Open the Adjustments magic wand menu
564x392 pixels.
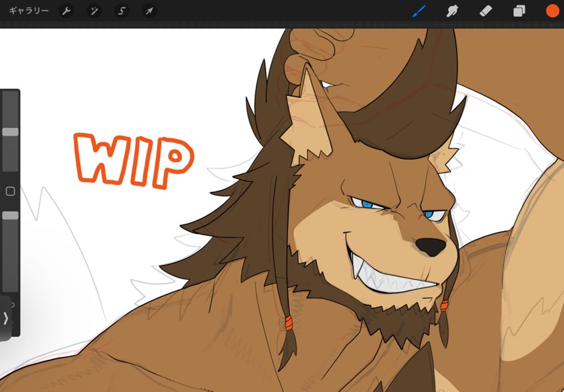(94, 11)
